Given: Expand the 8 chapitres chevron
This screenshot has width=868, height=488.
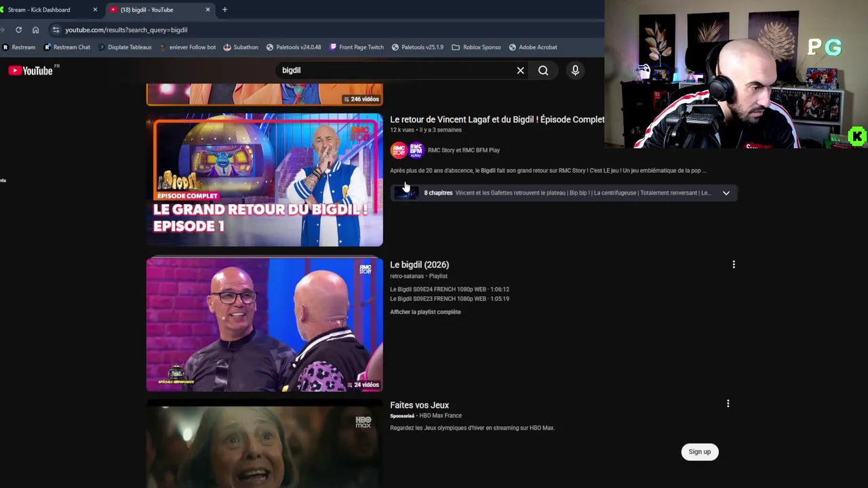Looking at the screenshot, I should click(x=726, y=193).
